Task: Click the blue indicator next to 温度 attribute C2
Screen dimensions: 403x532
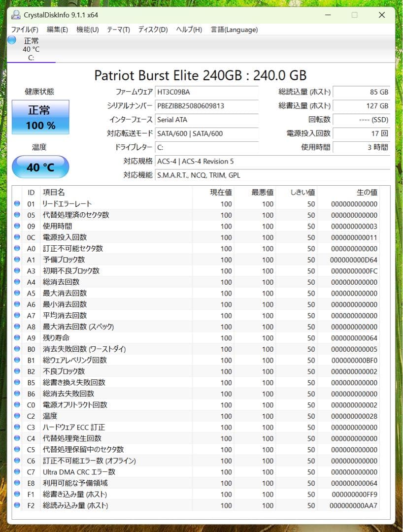Action: 17,416
